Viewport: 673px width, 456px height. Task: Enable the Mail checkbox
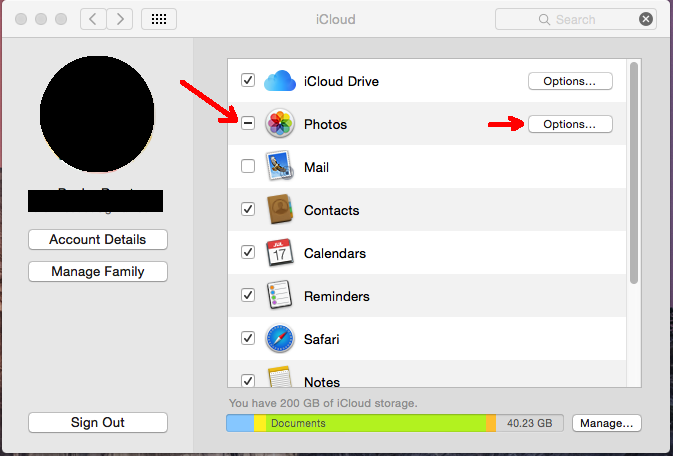coord(248,166)
